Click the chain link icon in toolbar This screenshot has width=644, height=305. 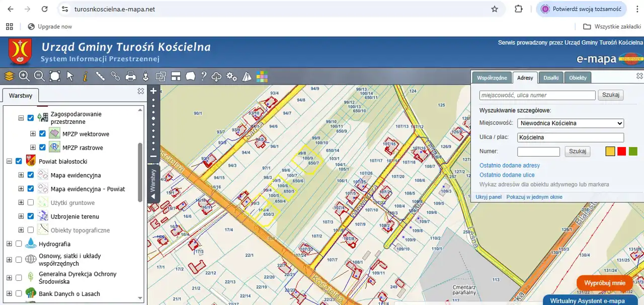pos(116,76)
